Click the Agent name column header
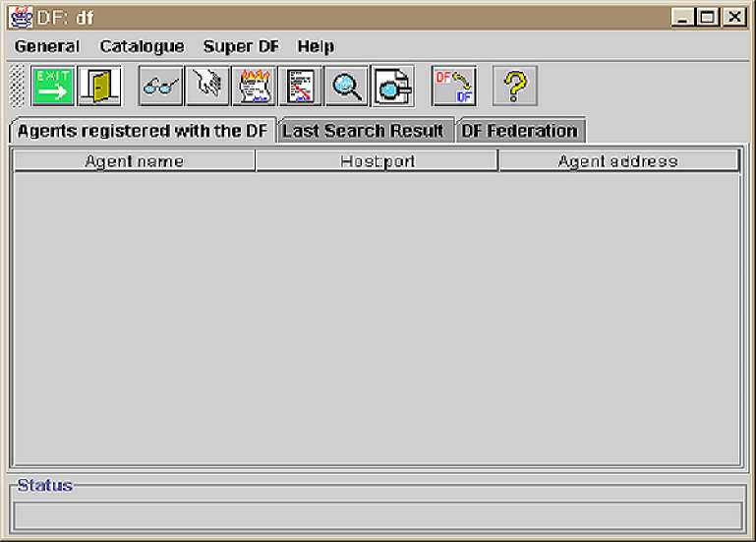This screenshot has height=542, width=756. (x=135, y=161)
